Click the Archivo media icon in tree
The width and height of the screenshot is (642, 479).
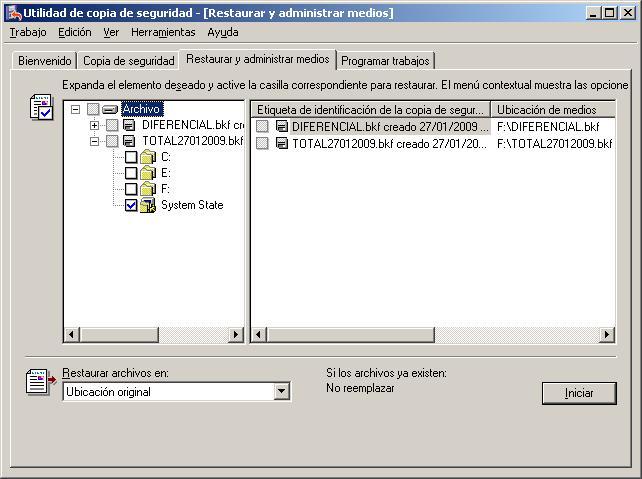click(x=110, y=109)
